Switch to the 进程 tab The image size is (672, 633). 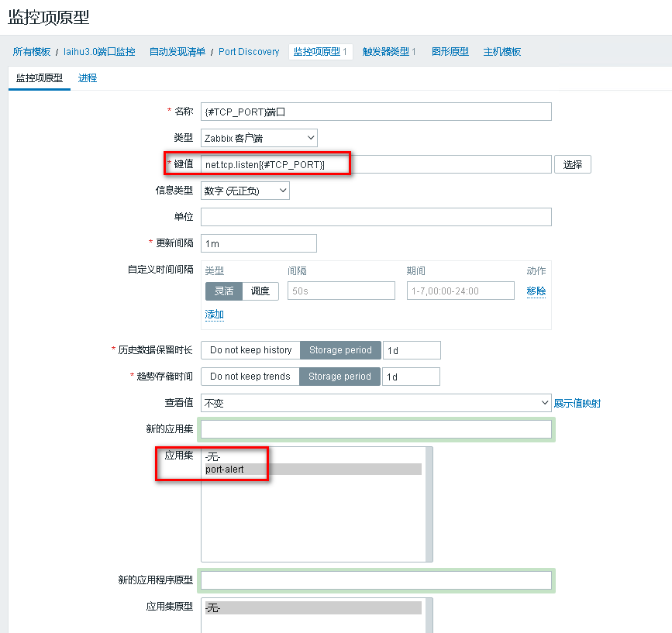pyautogui.click(x=88, y=78)
